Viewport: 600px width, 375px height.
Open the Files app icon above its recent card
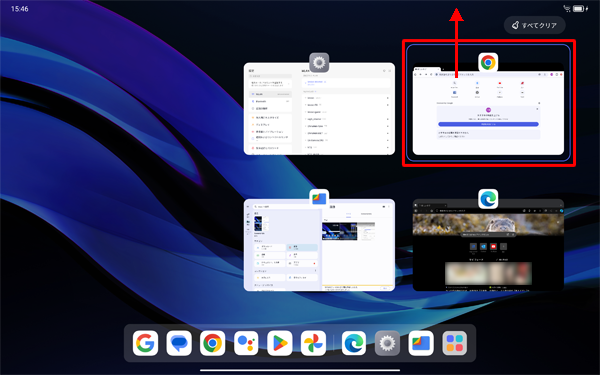click(x=319, y=199)
